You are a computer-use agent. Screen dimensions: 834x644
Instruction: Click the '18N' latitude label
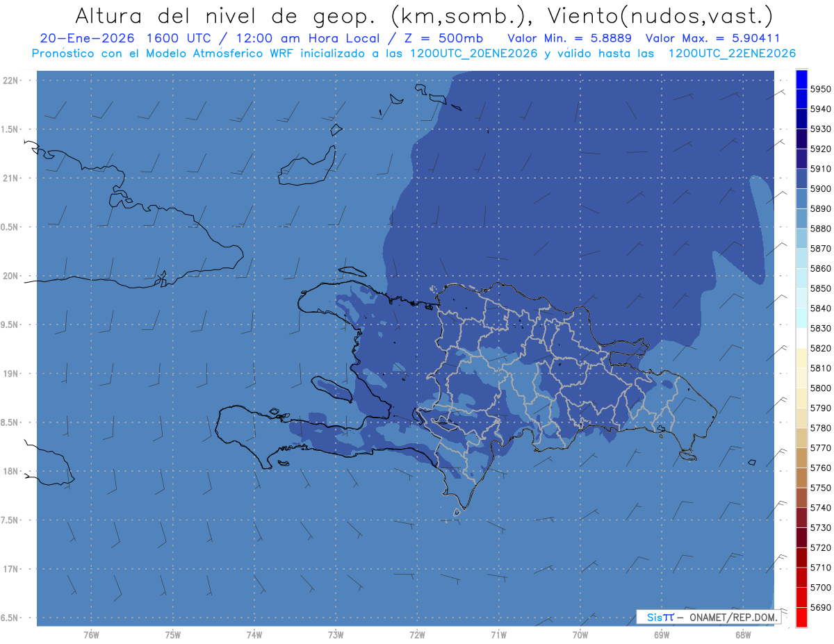[10, 472]
